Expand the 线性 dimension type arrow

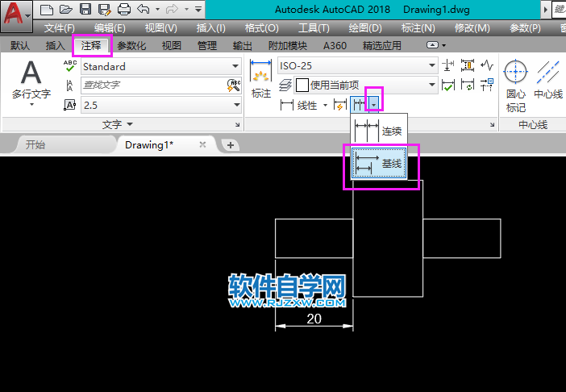pyautogui.click(x=325, y=106)
